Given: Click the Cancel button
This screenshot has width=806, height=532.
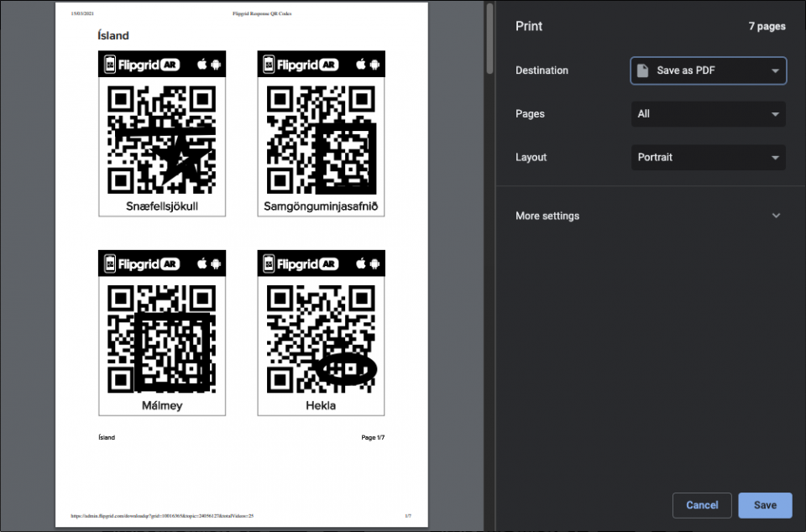Looking at the screenshot, I should [702, 505].
